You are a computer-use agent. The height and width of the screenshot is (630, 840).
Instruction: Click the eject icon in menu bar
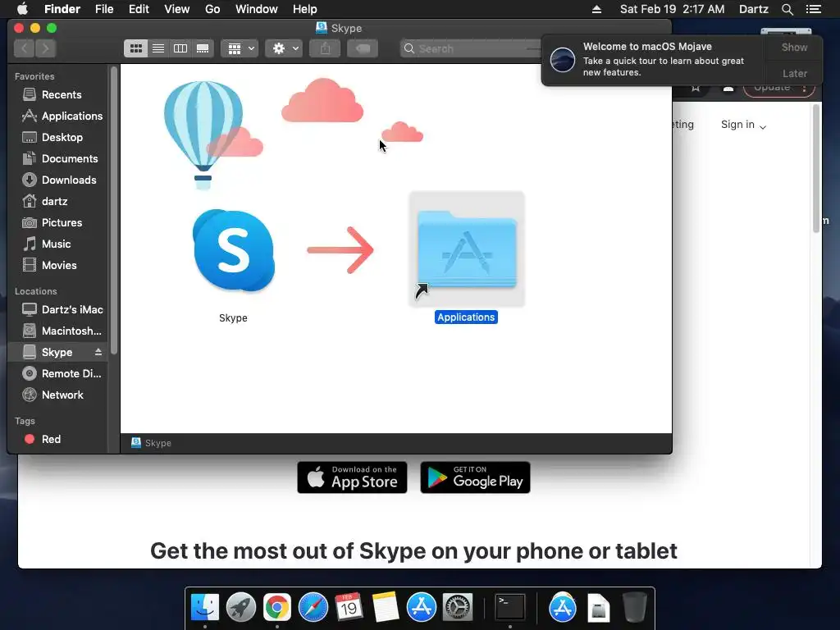click(x=597, y=9)
